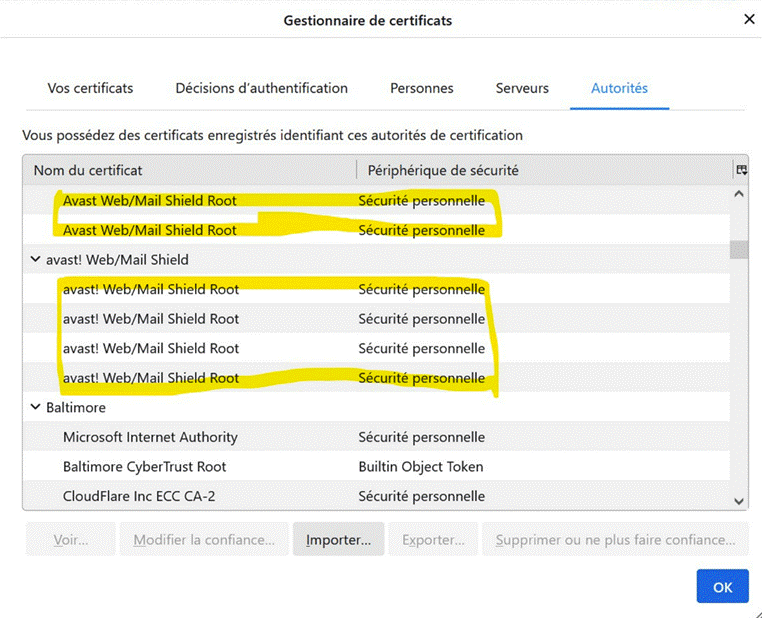Open the Décisions d'authentification tab
The image size is (762, 618).
click(261, 88)
